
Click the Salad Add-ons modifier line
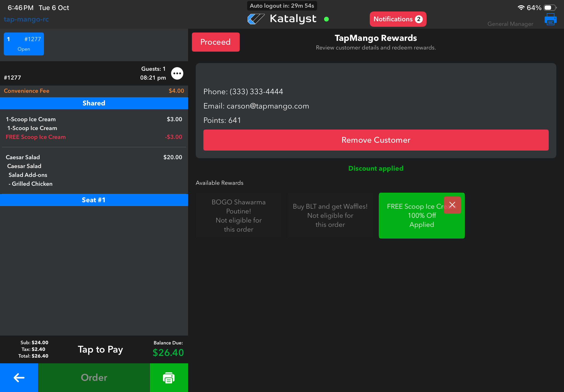[x=28, y=175]
